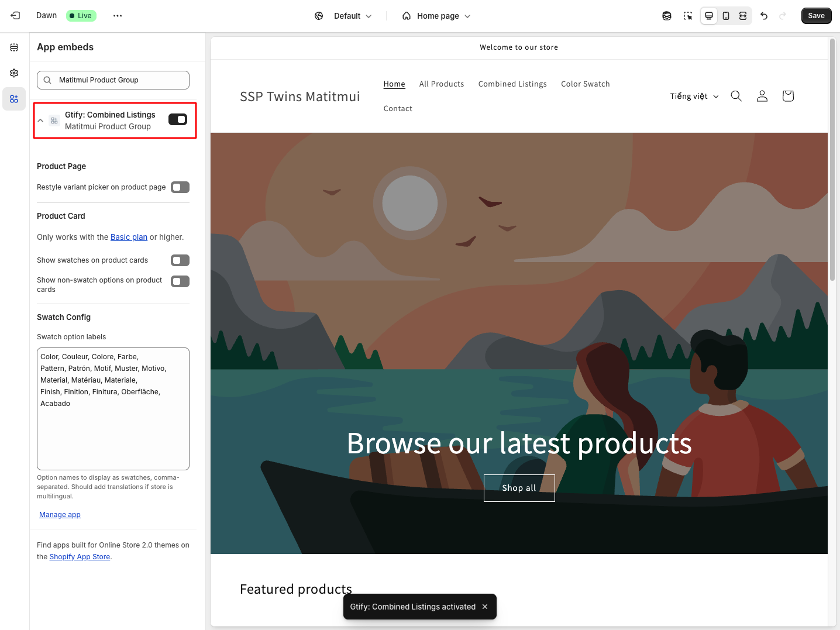840x630 pixels.
Task: Open the App embeds sidebar icon
Action: click(14, 99)
